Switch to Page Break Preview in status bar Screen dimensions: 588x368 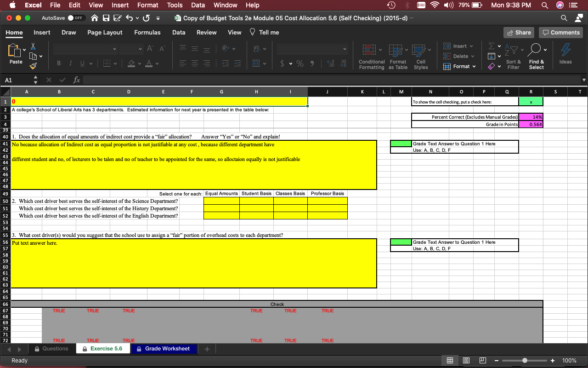click(482, 361)
